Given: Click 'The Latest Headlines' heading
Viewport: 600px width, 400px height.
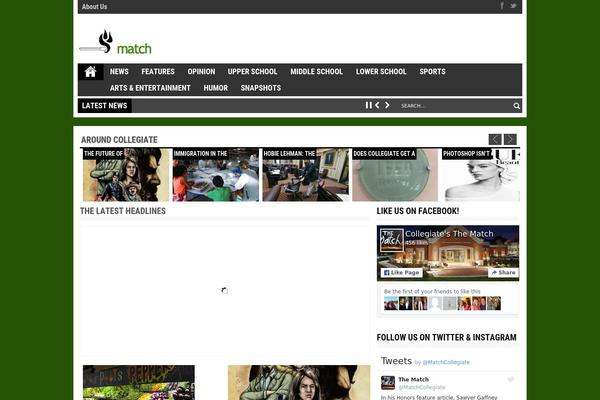Looking at the screenshot, I should 123,211.
